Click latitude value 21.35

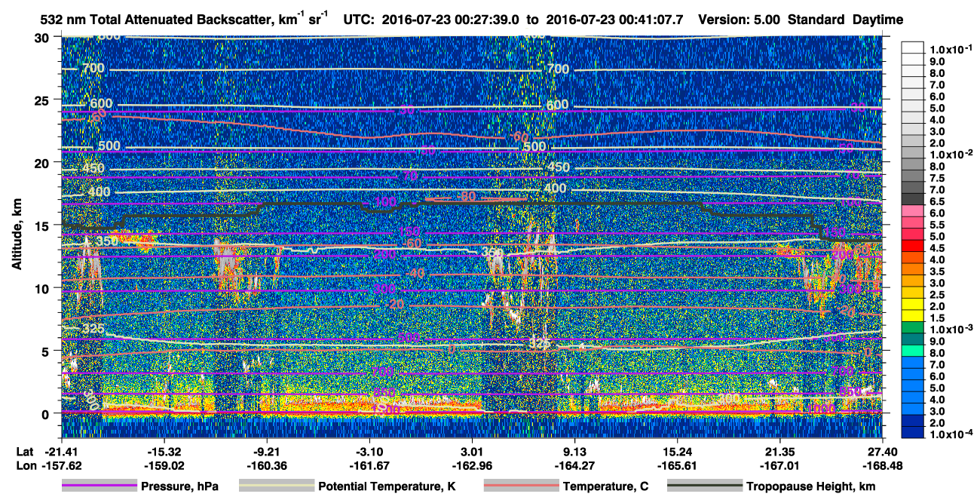780,451
